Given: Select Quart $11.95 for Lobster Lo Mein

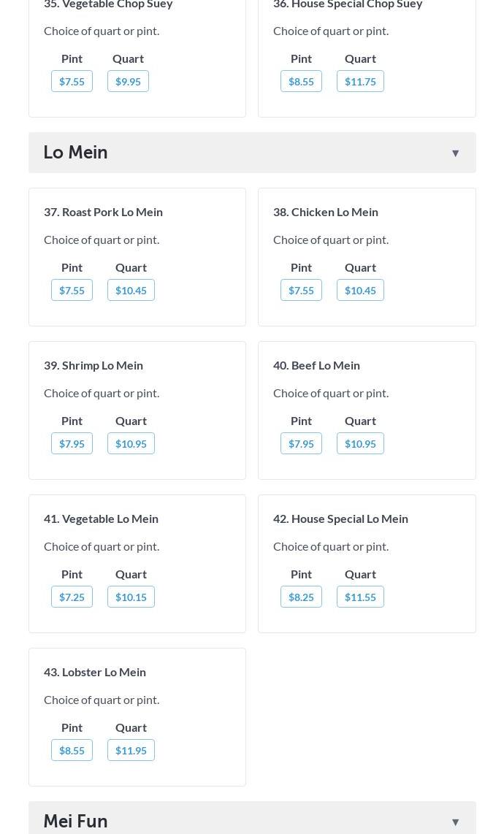Looking at the screenshot, I should point(131,750).
